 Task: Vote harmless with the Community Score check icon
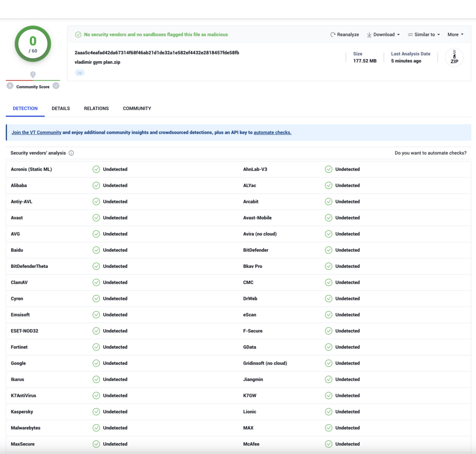tap(56, 86)
